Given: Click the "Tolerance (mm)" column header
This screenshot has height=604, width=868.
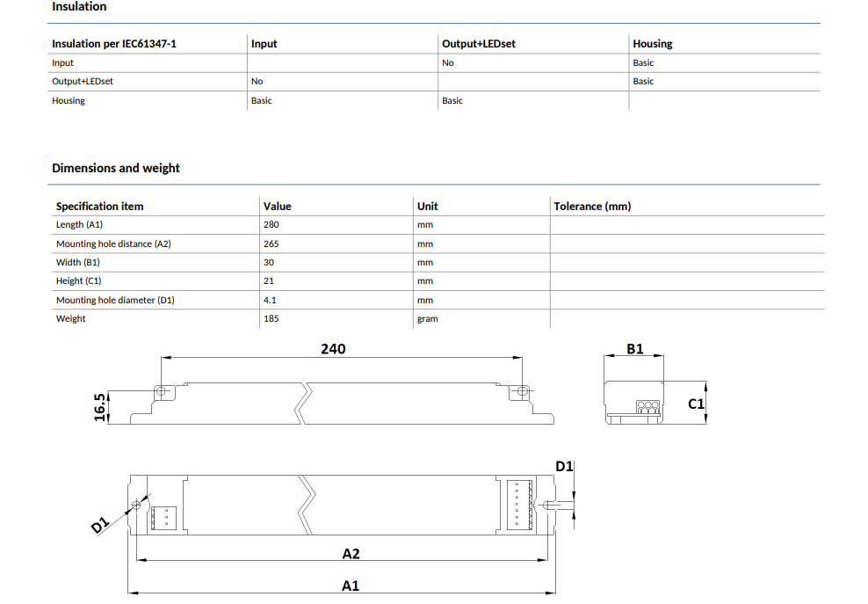Looking at the screenshot, I should (592, 206).
